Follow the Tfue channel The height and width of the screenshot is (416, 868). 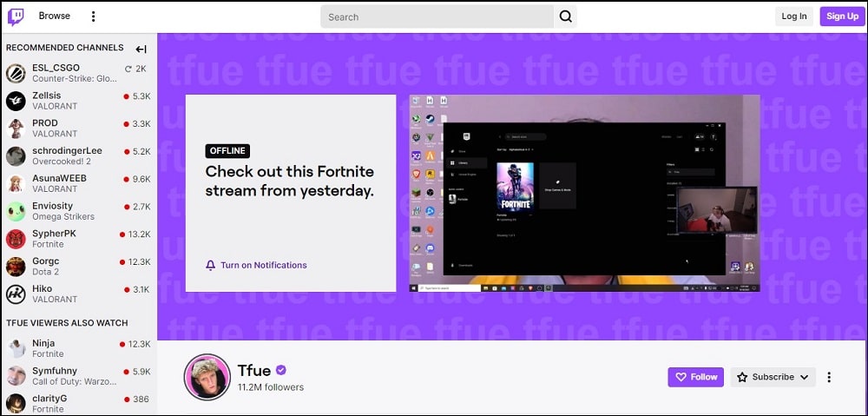click(696, 377)
